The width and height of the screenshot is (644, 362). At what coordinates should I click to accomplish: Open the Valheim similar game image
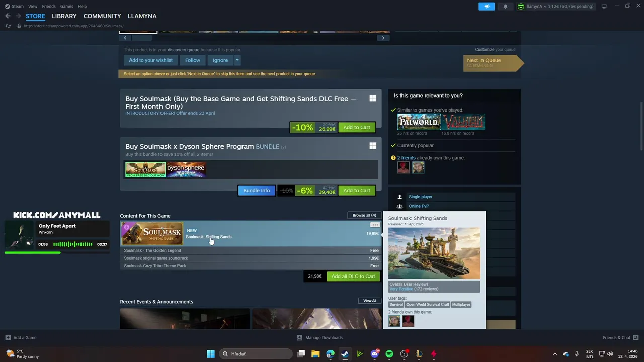463,122
